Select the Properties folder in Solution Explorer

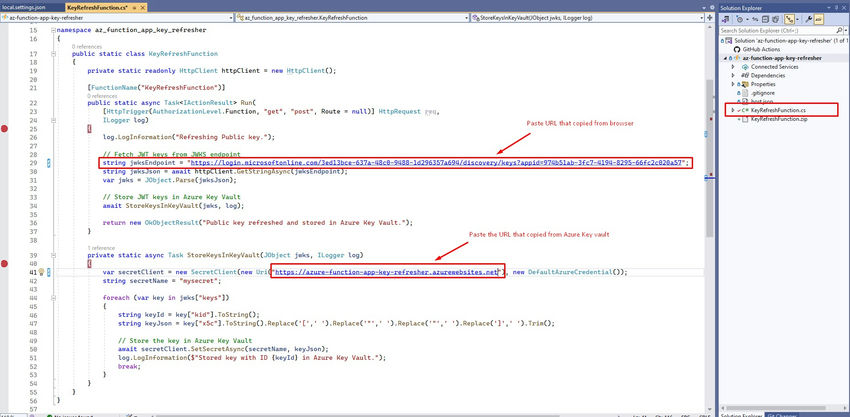[763, 84]
